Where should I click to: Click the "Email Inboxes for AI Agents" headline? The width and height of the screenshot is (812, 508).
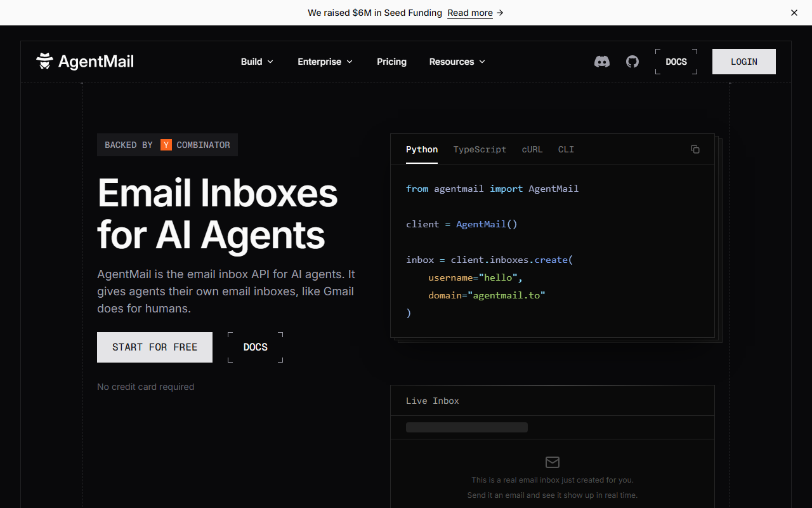click(218, 214)
